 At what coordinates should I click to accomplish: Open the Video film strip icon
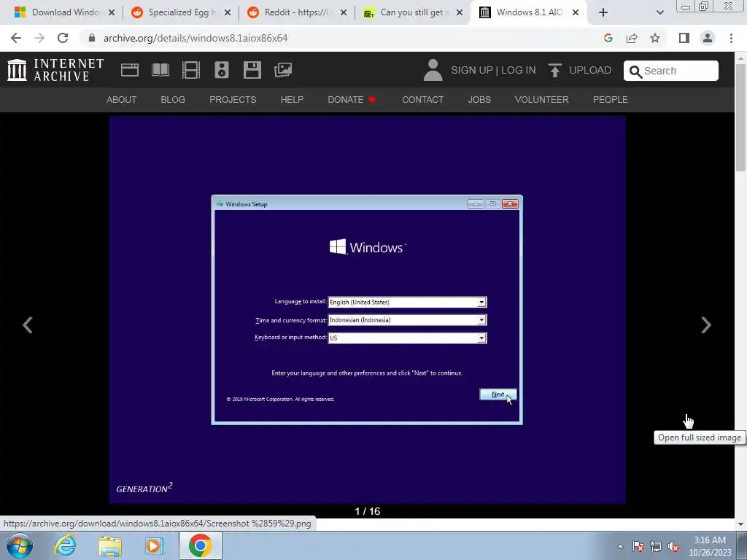tap(191, 70)
